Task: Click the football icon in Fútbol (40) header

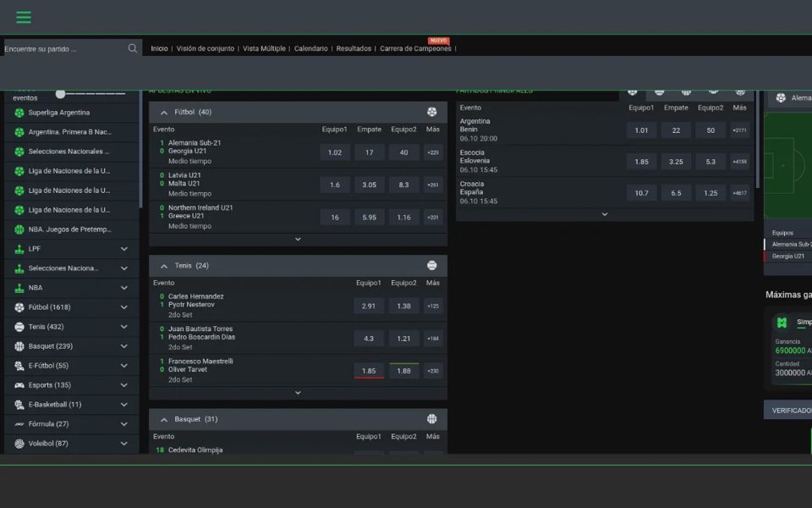Action: [x=432, y=112]
